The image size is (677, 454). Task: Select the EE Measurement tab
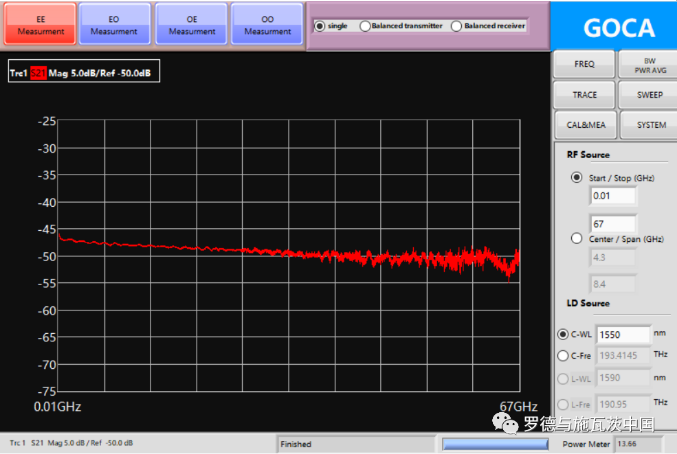pyautogui.click(x=40, y=25)
